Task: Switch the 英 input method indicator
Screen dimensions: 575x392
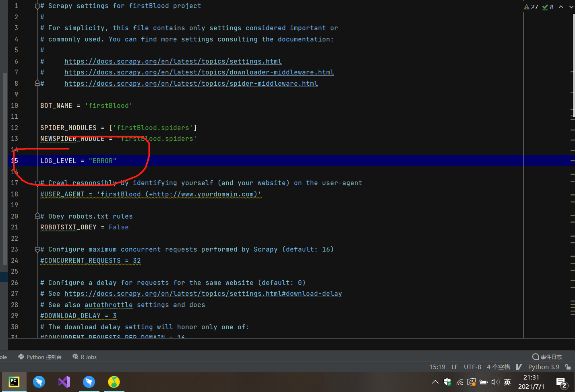Action: click(507, 382)
